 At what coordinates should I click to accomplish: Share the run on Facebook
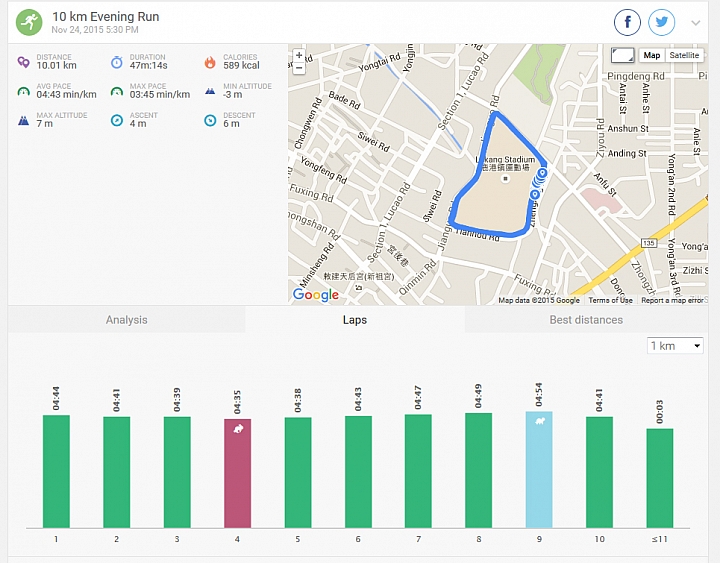tap(627, 22)
